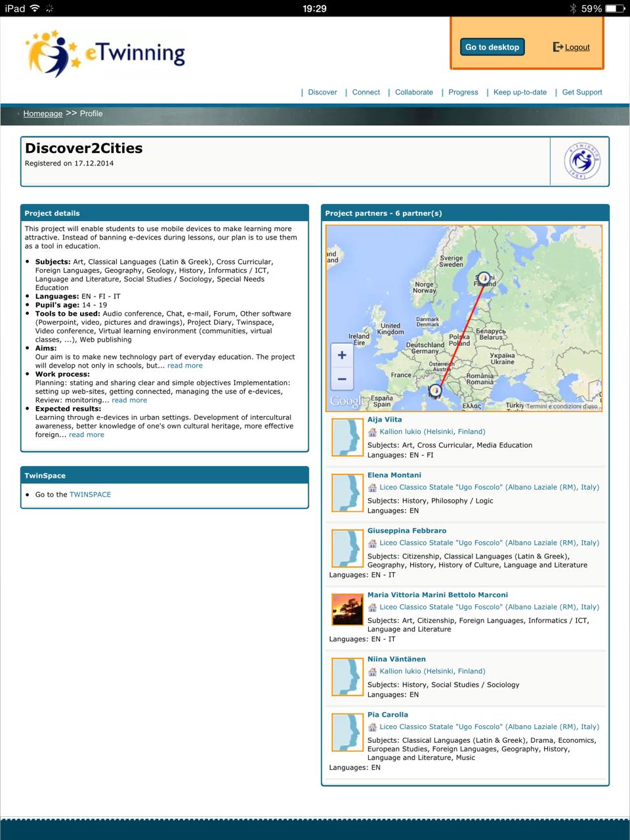Viewport: 630px width, 840px height.
Task: Click Giuseppina Febbraro's profile avatar
Action: 347,549
